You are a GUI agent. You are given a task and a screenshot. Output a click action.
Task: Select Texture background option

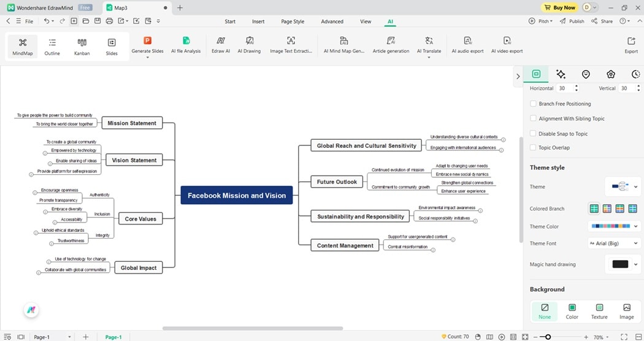[599, 312]
